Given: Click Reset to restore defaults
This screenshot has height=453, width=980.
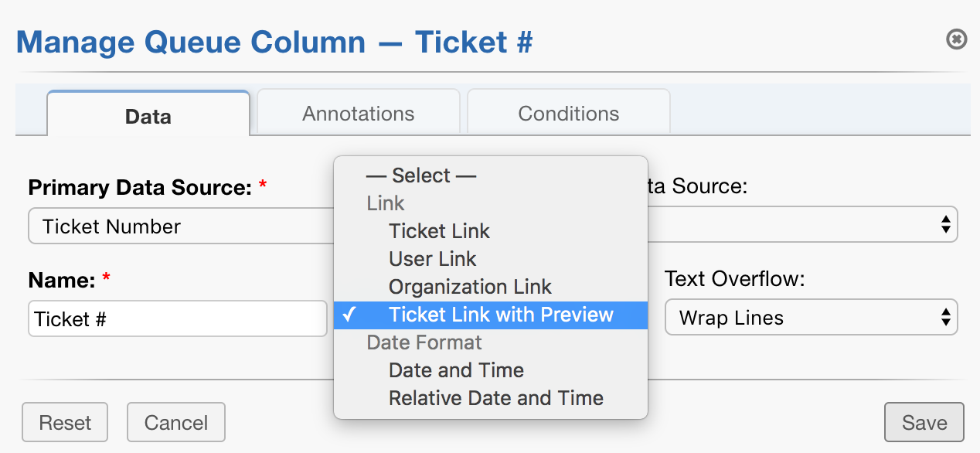Looking at the screenshot, I should pos(64,422).
